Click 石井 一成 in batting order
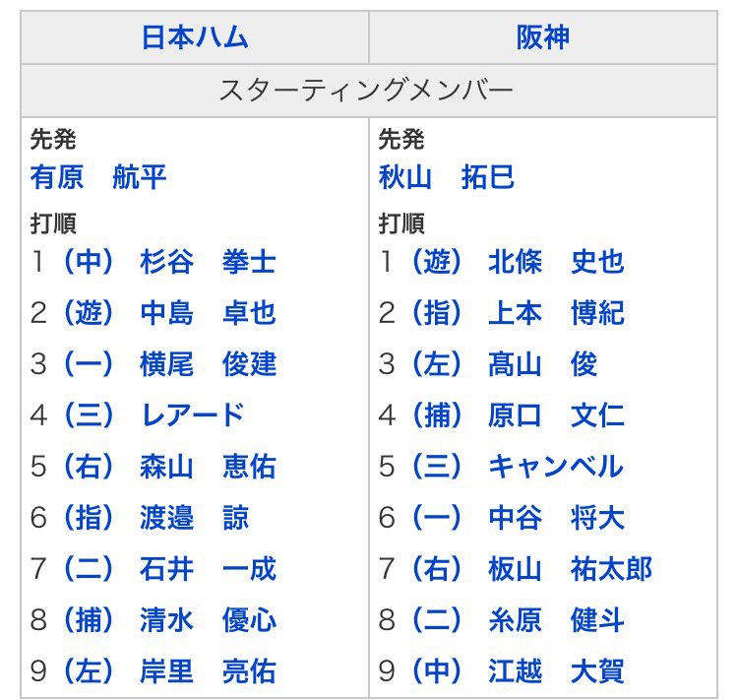Viewport: 738px width, 700px height. 208,569
